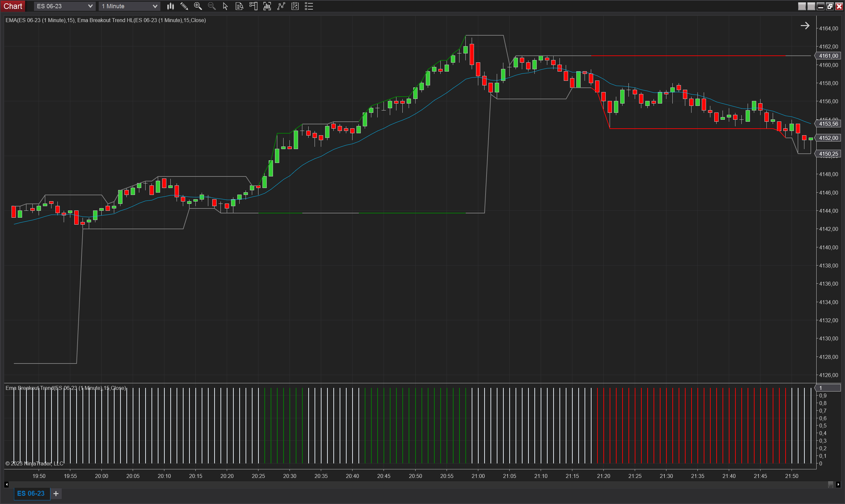Click the 20:30 time axis label
Screen dimensions: 845x504
(x=290, y=476)
